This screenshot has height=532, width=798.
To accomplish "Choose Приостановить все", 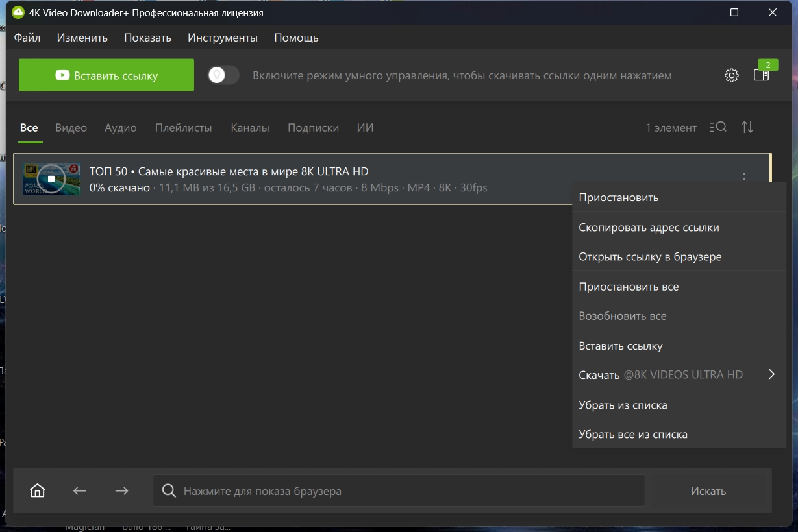I will (x=679, y=286).
